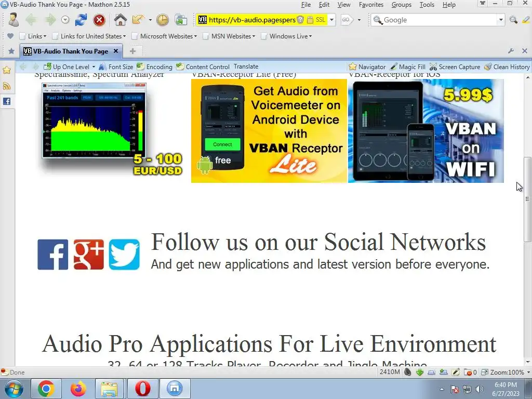532x399 pixels.
Task: Open the Groups menu
Action: pos(402,5)
